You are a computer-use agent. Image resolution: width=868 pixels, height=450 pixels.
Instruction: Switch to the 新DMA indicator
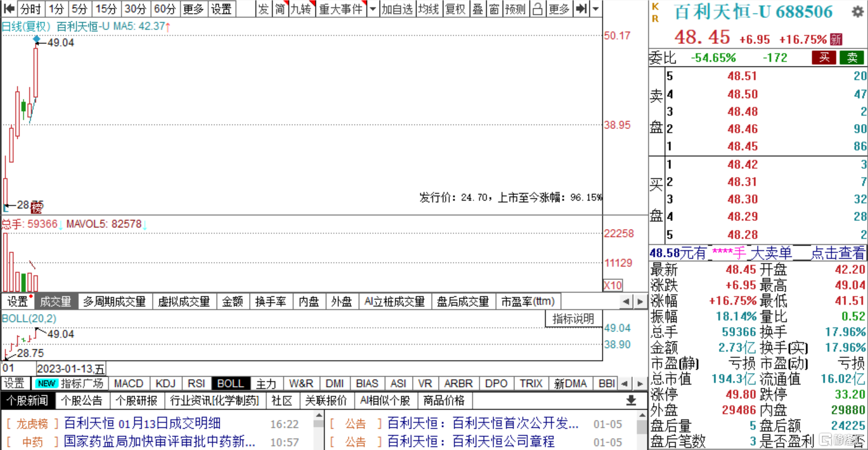coord(570,383)
